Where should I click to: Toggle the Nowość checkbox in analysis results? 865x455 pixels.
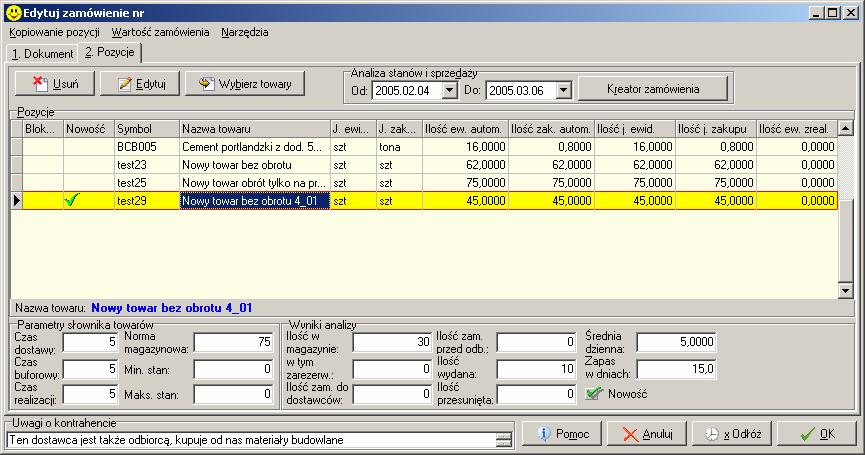[x=594, y=394]
